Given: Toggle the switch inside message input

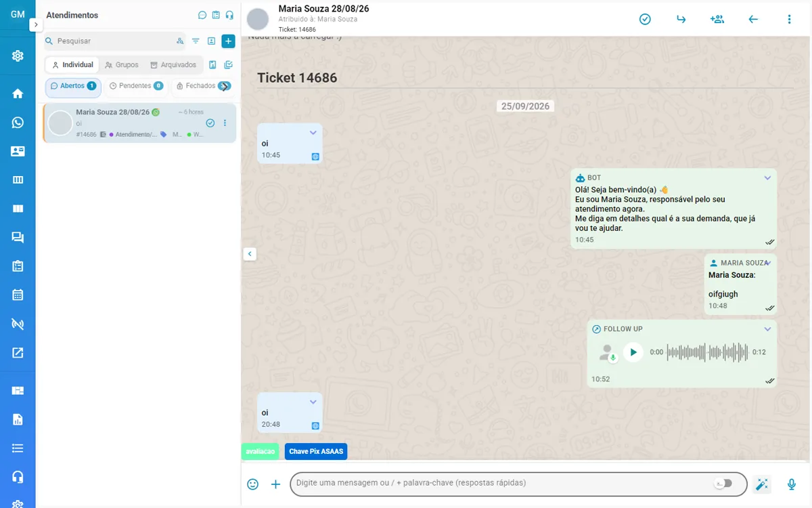Looking at the screenshot, I should tap(723, 483).
